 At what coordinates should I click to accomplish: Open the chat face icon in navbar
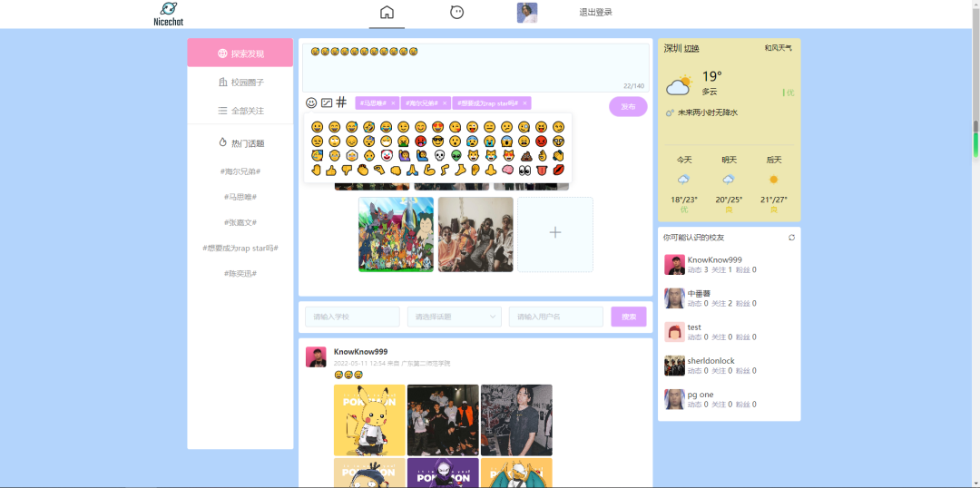pos(456,13)
